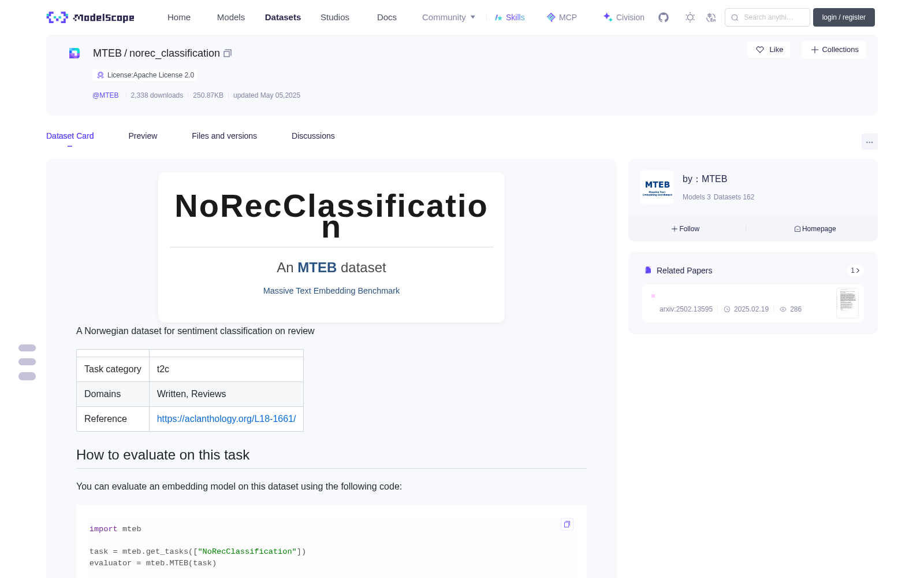This screenshot has width=924, height=578.
Task: Click the floating sidebar menu handle
Action: tap(27, 362)
